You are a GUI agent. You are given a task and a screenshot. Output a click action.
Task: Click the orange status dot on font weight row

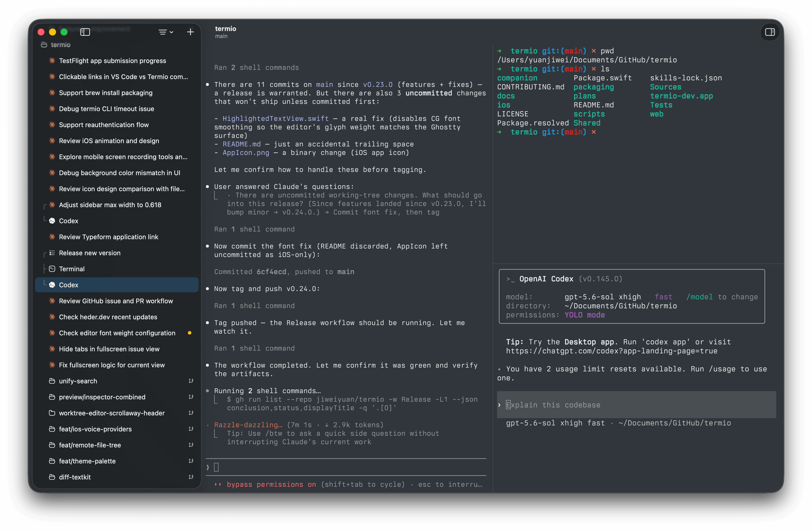(x=190, y=333)
